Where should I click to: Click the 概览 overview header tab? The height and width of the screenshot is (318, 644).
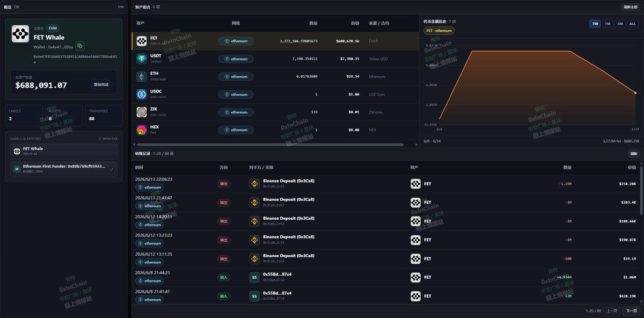8,7
